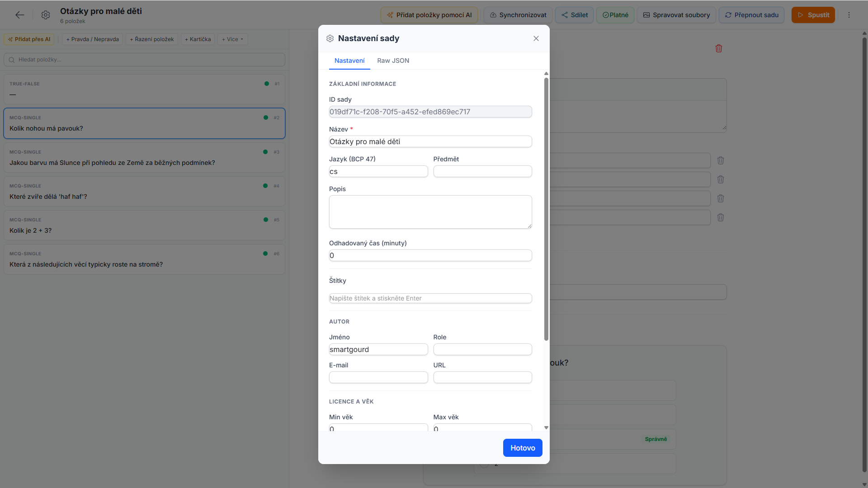The height and width of the screenshot is (488, 868).
Task: Click the author Role field
Action: (x=482, y=349)
